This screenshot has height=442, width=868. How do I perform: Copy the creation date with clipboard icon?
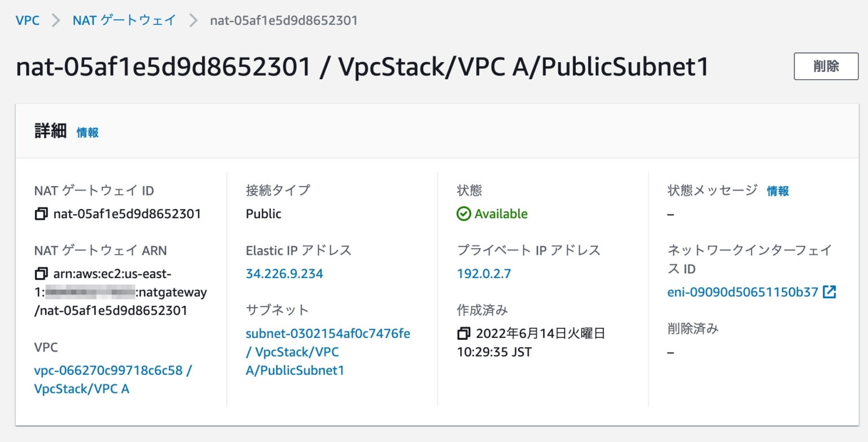point(465,333)
